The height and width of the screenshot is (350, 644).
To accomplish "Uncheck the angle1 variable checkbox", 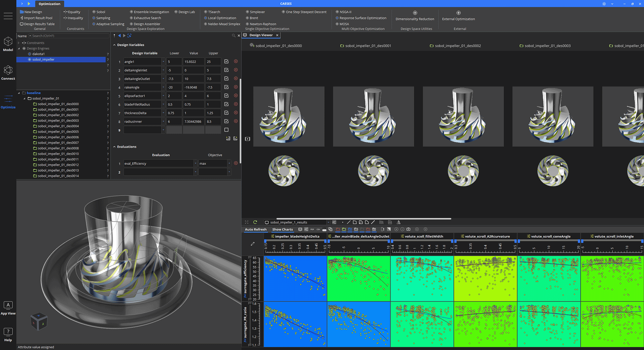I will tap(226, 61).
